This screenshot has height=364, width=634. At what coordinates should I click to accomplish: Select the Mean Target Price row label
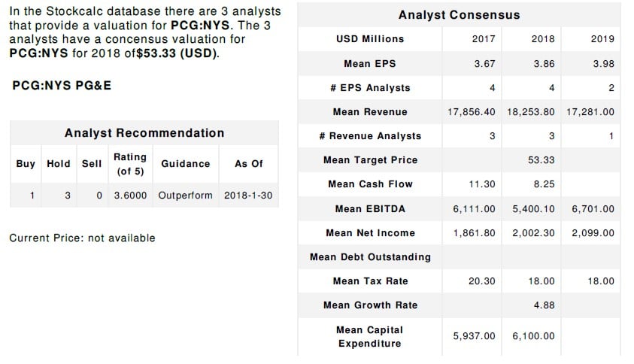pos(369,160)
